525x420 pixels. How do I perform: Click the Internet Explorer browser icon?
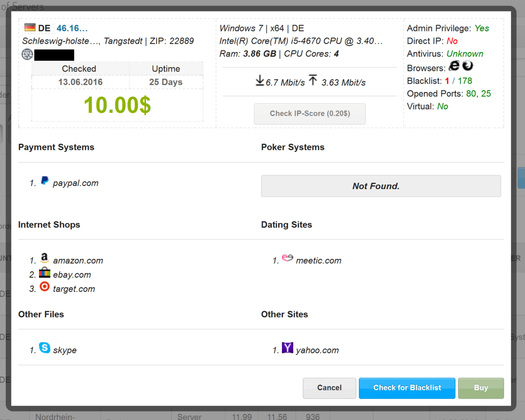[454, 66]
